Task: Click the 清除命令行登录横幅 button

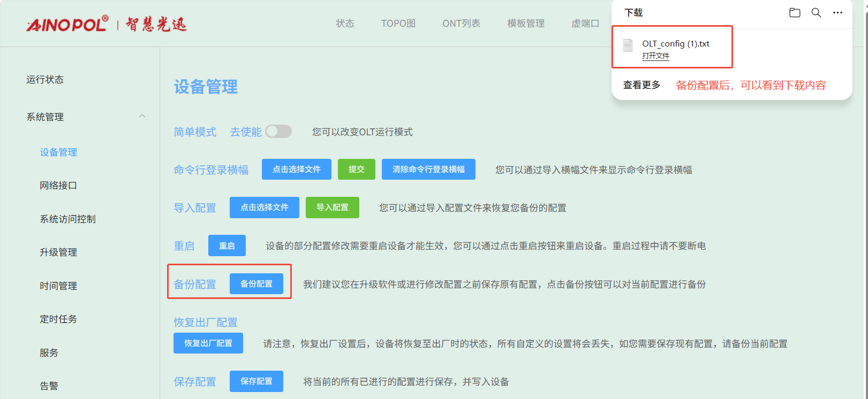Action: coord(428,170)
